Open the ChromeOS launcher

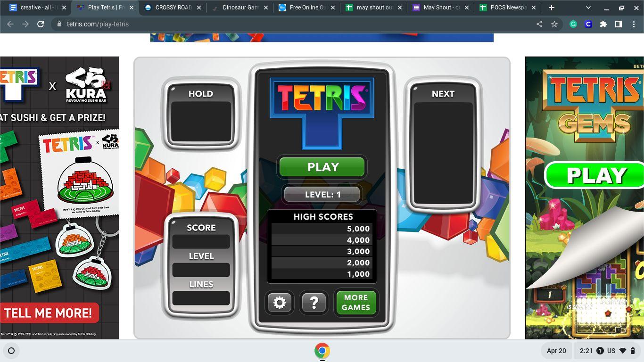tap(11, 351)
